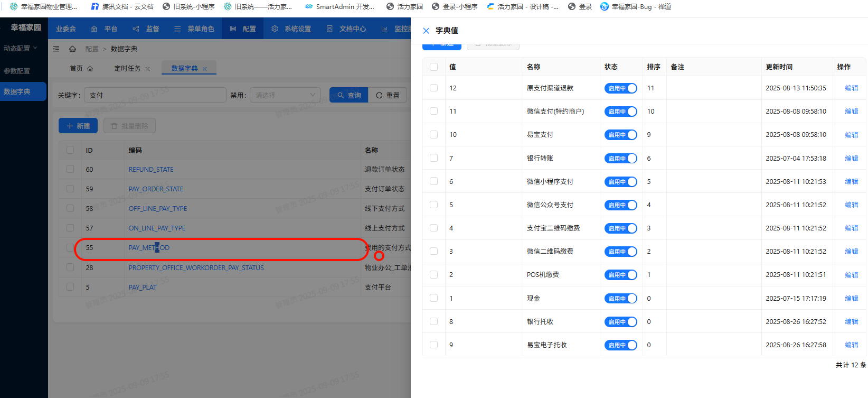Click the home icon in breadcrumb
This screenshot has width=868, height=398.
tap(72, 49)
